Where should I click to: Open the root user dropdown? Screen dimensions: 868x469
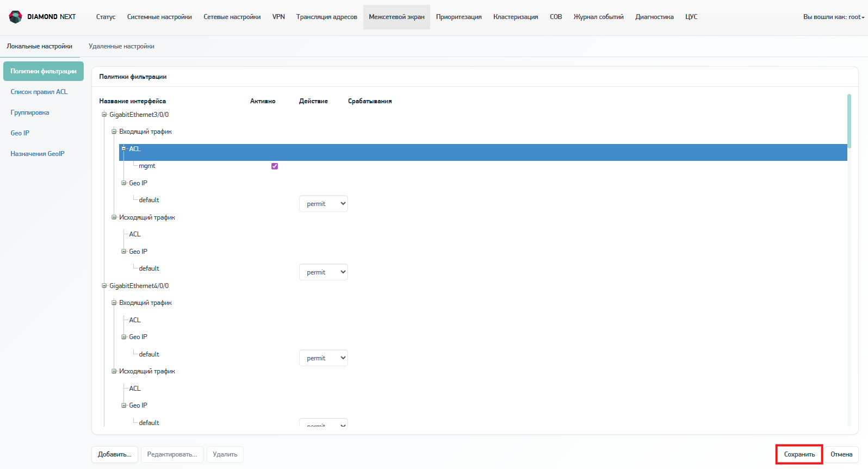coord(834,17)
